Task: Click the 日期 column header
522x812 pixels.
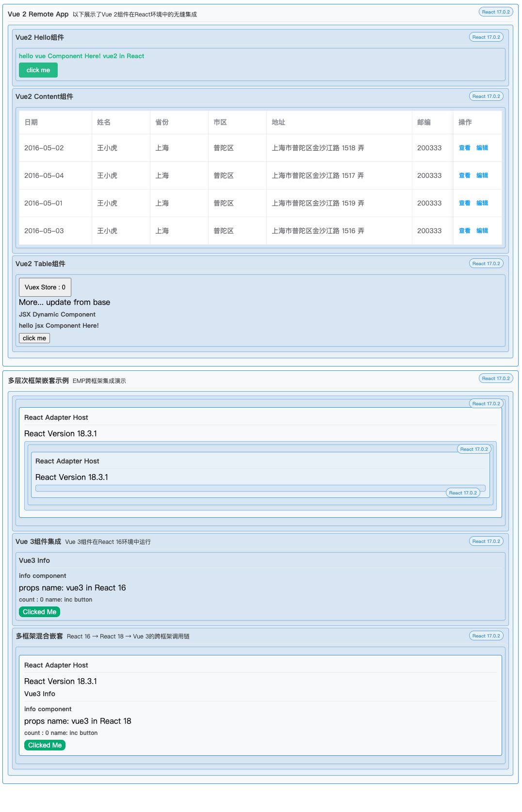Action: (31, 122)
